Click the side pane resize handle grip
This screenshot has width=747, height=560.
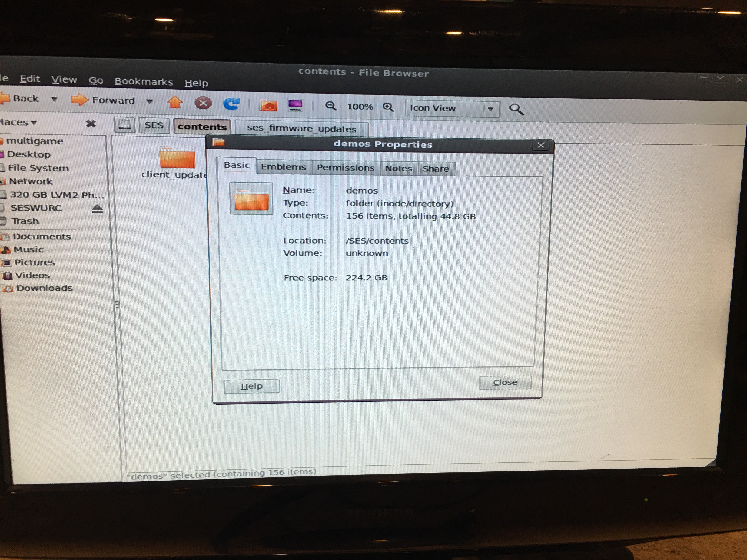point(117,304)
